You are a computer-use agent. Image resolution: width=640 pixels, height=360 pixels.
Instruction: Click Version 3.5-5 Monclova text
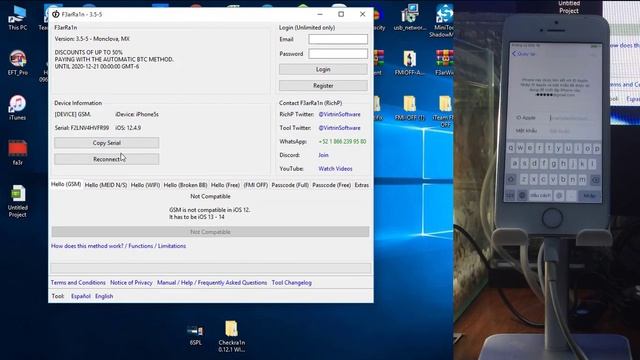[92, 39]
